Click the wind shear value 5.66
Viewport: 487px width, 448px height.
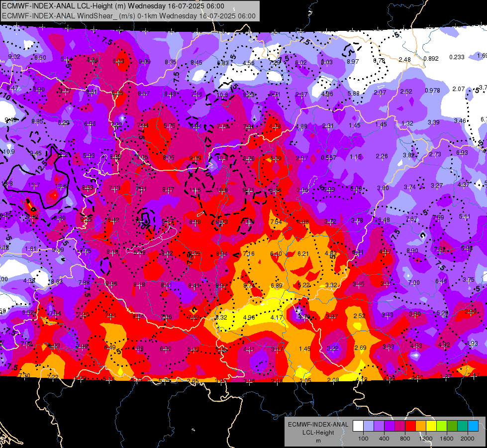[275, 190]
